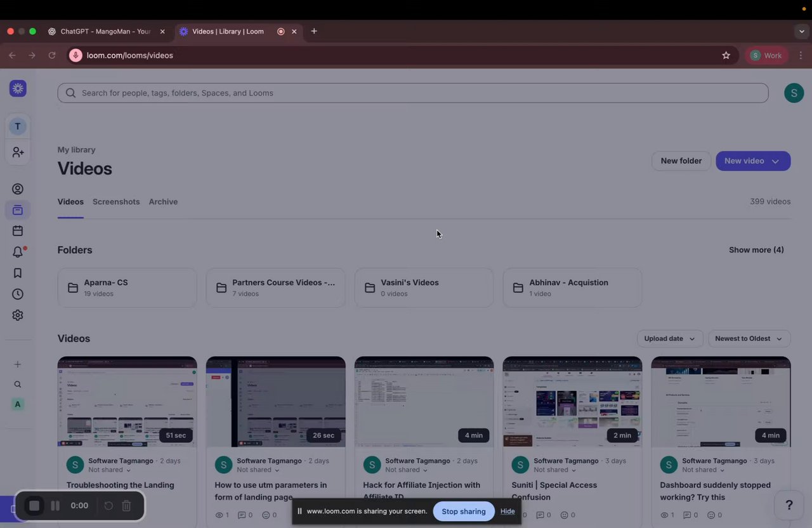
Task: Click the Work profile chip
Action: click(766, 55)
